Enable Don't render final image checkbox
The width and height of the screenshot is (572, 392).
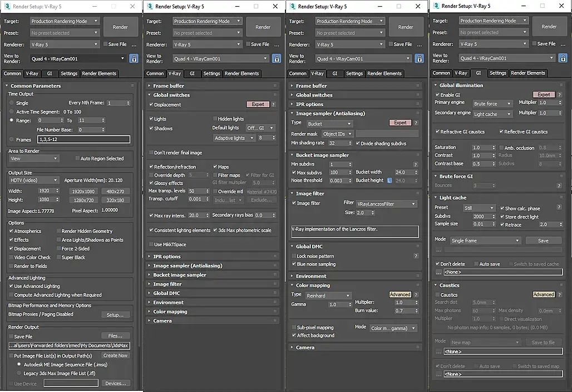[x=151, y=153]
